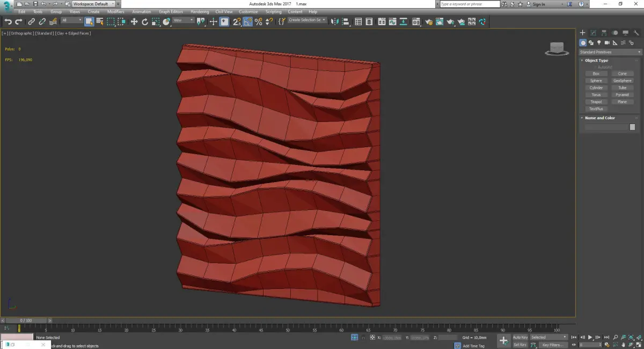Open the Modifiers menu

coord(115,12)
